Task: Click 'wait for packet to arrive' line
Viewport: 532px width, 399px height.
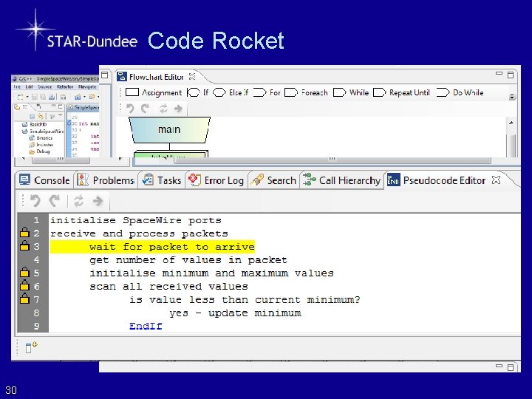Action: pyautogui.click(x=172, y=247)
